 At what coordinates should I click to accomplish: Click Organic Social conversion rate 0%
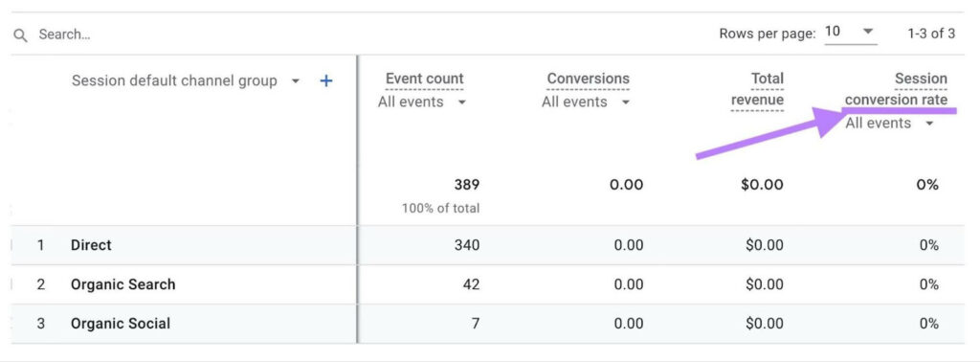click(928, 324)
